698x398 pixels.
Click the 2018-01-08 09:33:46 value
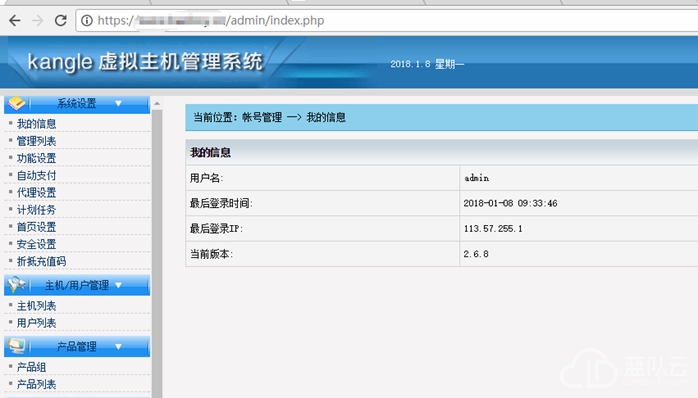pyautogui.click(x=510, y=203)
